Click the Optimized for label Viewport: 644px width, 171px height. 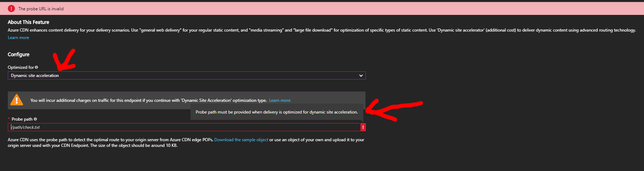[21, 67]
